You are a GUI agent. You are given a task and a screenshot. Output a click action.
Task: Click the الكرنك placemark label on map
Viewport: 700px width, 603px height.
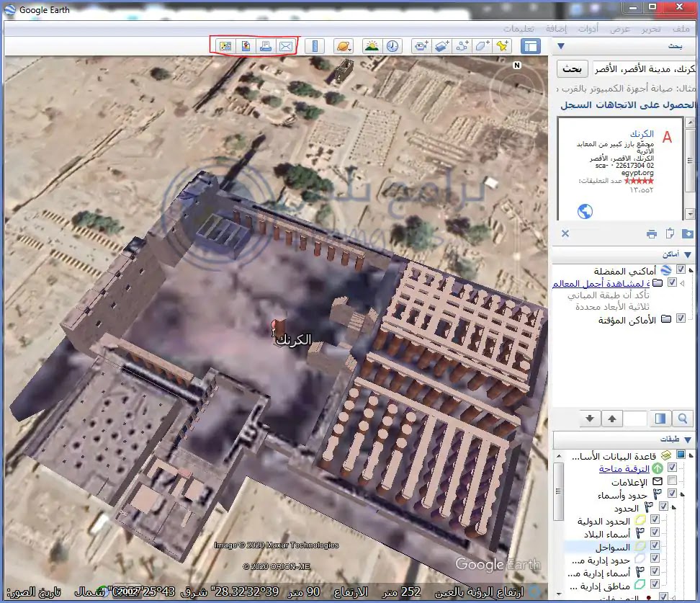pyautogui.click(x=294, y=340)
